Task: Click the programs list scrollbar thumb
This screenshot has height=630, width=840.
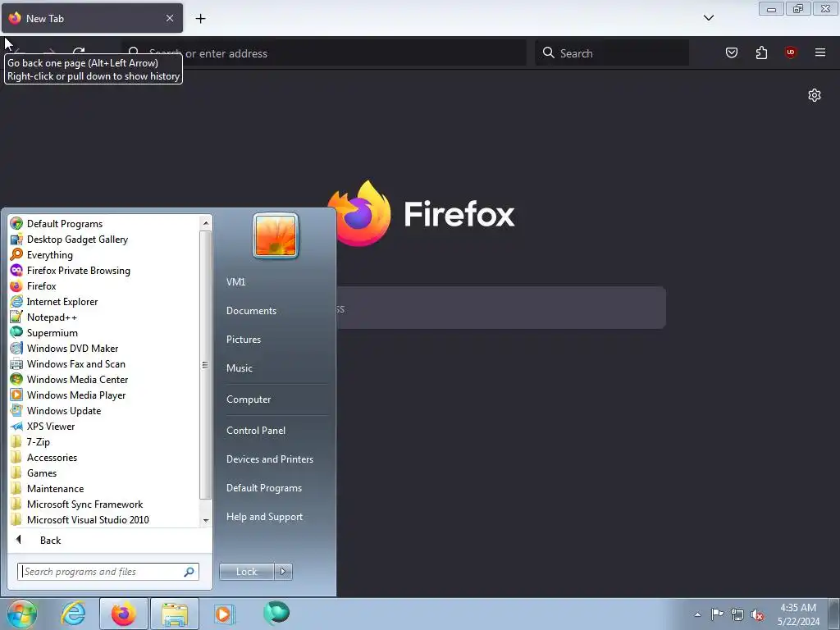Action: (205, 365)
